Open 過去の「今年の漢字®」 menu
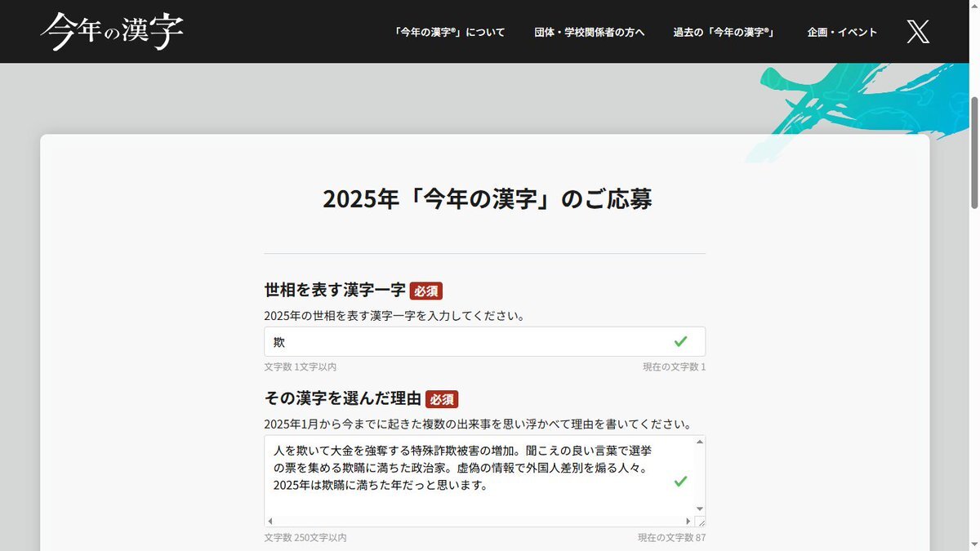Viewport: 980px width, 551px height. pos(724,33)
